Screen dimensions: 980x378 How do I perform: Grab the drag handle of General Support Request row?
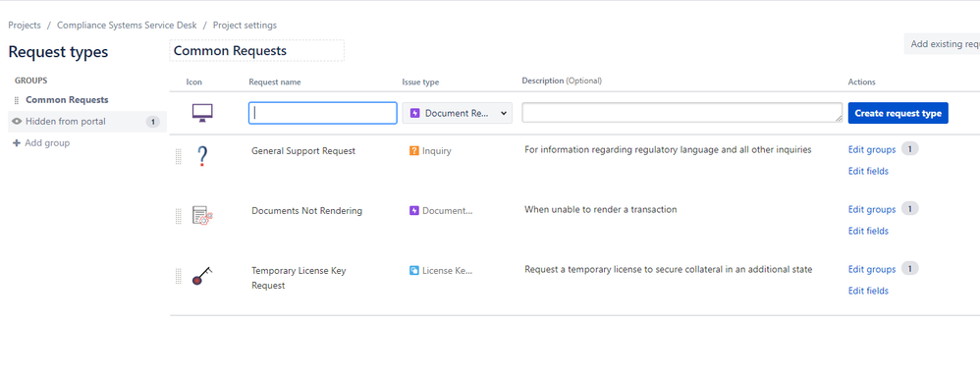pos(178,156)
